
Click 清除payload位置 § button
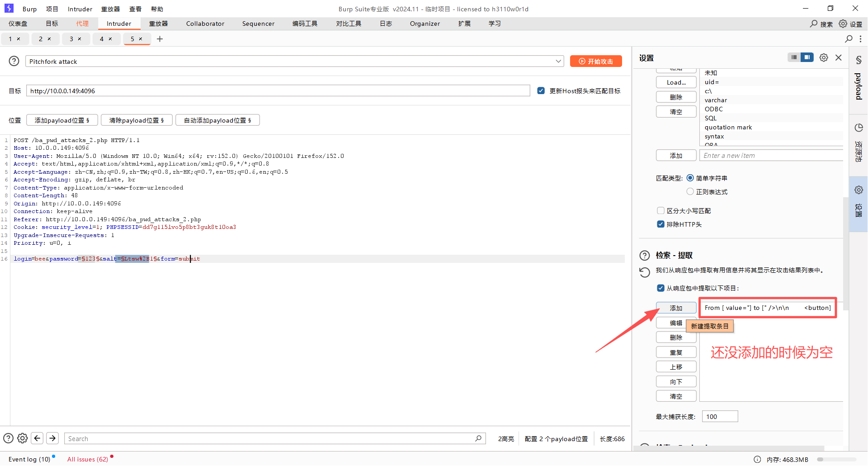137,120
